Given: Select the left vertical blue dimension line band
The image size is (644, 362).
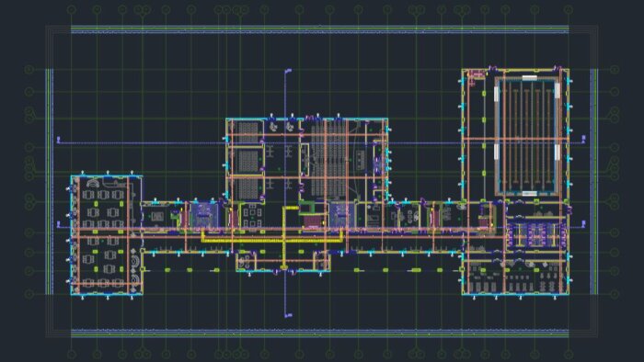Looking at the screenshot, I should click(50, 182).
